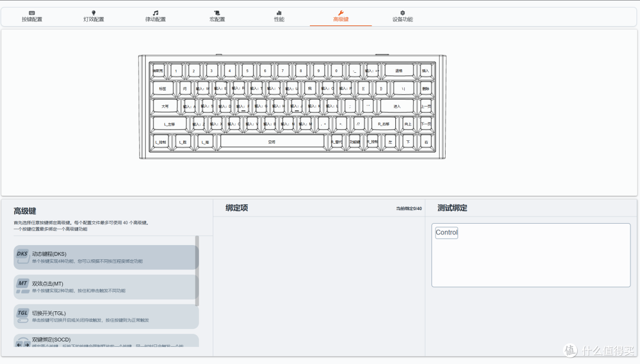Select the 下 down arrow key
Screen dimensions: 640x364
point(408,142)
